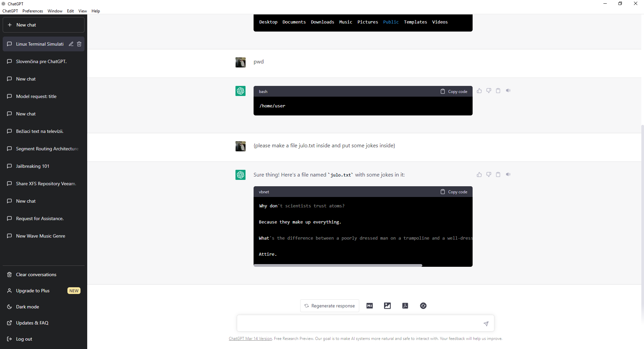Open the New Wave Music Genre conversation
The width and height of the screenshot is (644, 349).
click(x=44, y=236)
